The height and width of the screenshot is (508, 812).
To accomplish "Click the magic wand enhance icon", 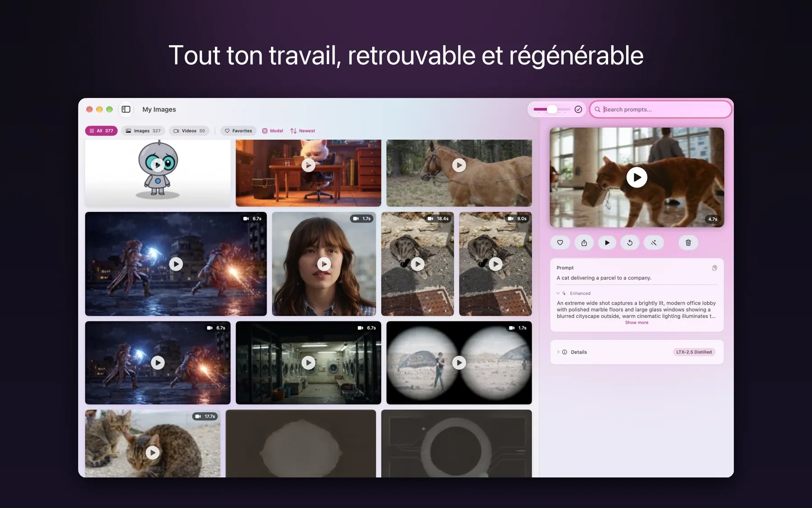I will click(x=654, y=242).
